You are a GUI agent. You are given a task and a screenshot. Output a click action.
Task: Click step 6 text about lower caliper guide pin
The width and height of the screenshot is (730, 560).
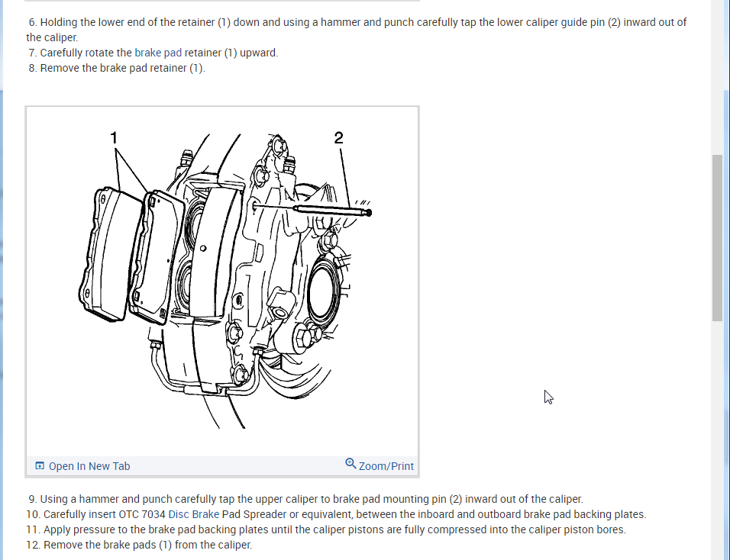click(356, 30)
